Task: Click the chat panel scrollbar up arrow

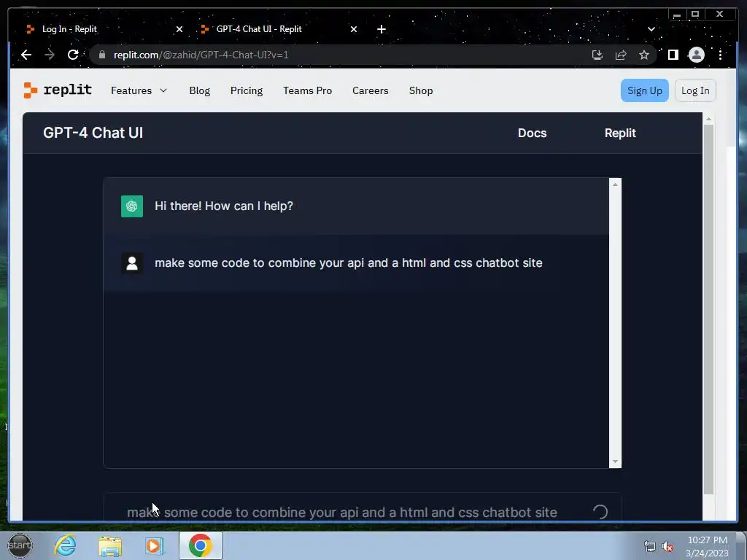Action: click(x=615, y=184)
